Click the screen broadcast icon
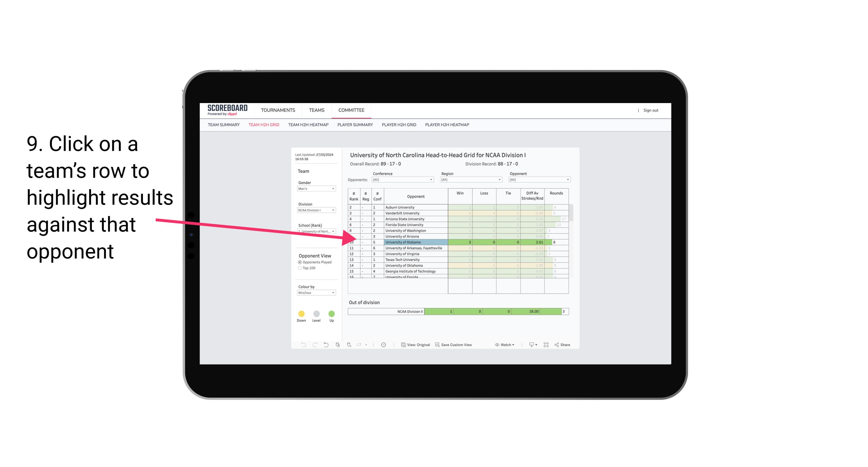Screen dimensions: 868x467 click(529, 346)
